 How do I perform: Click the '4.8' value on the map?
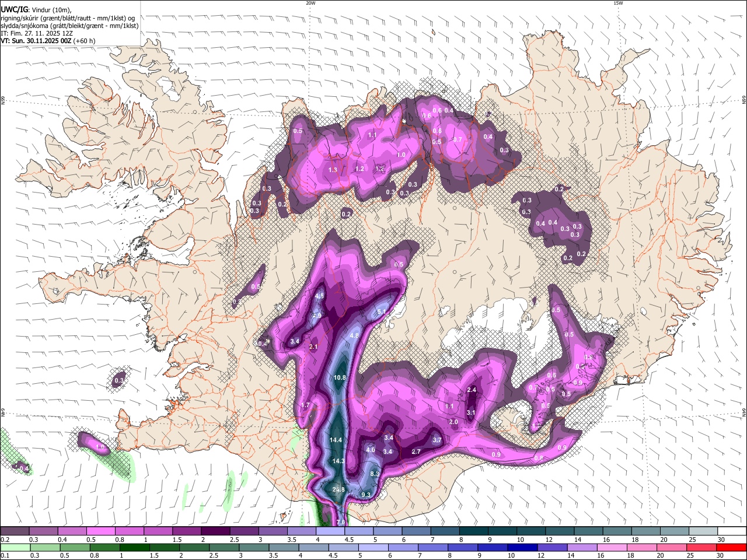point(354,336)
